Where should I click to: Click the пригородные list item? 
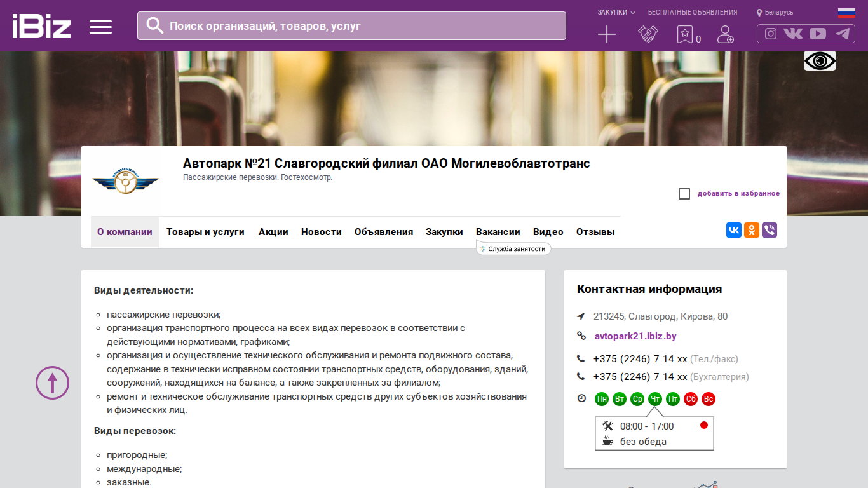(137, 456)
